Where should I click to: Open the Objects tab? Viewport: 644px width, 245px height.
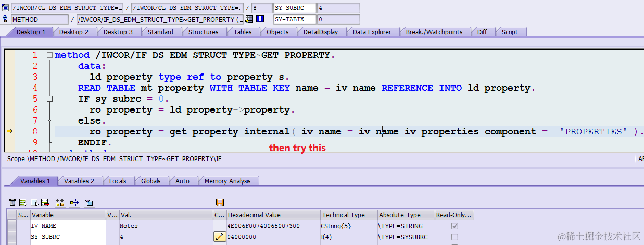point(277,32)
